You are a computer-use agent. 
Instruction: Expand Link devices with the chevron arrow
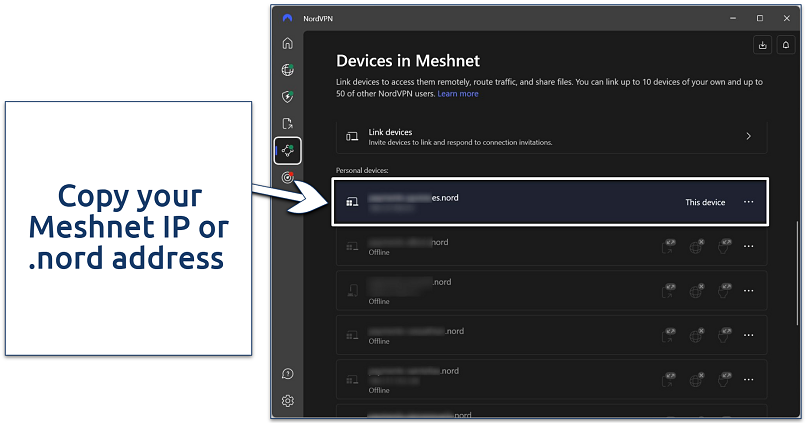pyautogui.click(x=748, y=136)
